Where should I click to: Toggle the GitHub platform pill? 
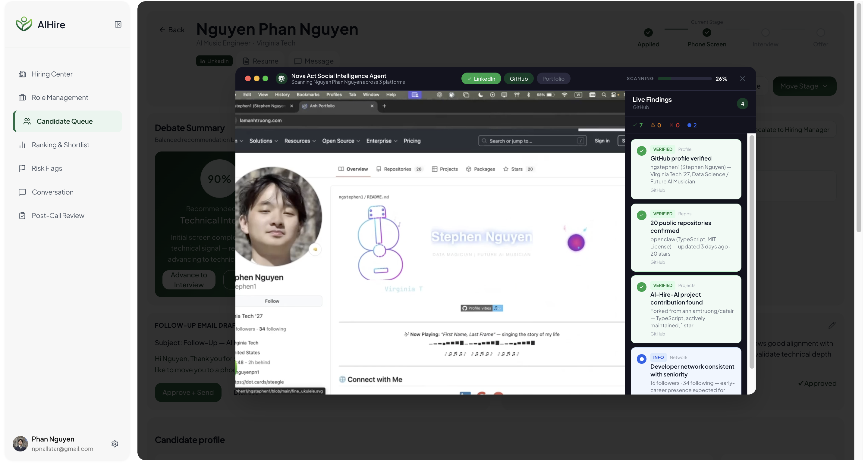pyautogui.click(x=518, y=79)
